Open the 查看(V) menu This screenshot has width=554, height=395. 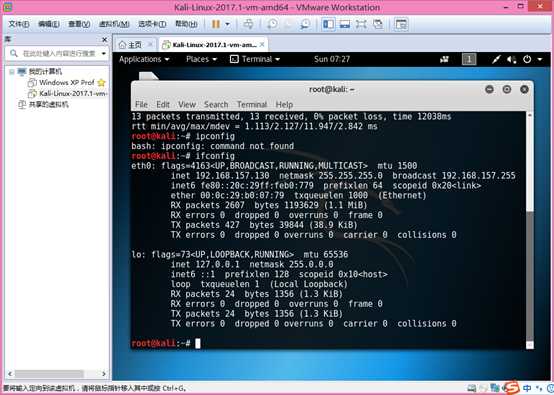pos(79,24)
